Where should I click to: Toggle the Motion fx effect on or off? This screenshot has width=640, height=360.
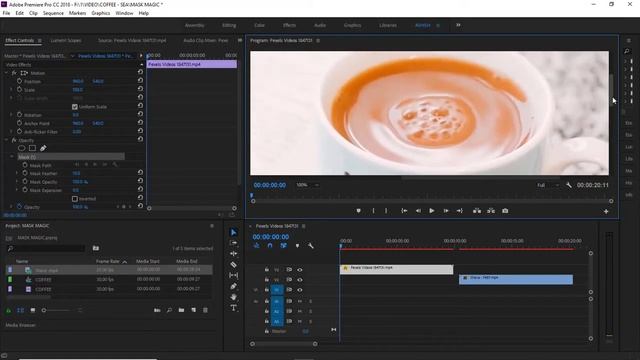pos(14,73)
